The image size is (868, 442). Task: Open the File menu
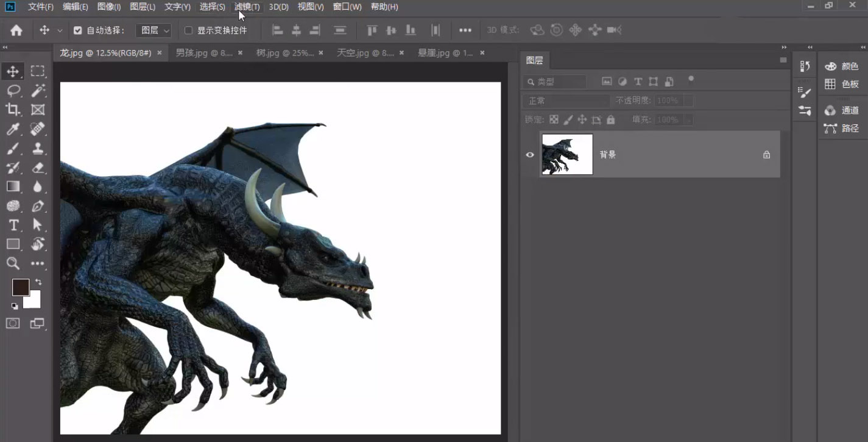pyautogui.click(x=40, y=7)
